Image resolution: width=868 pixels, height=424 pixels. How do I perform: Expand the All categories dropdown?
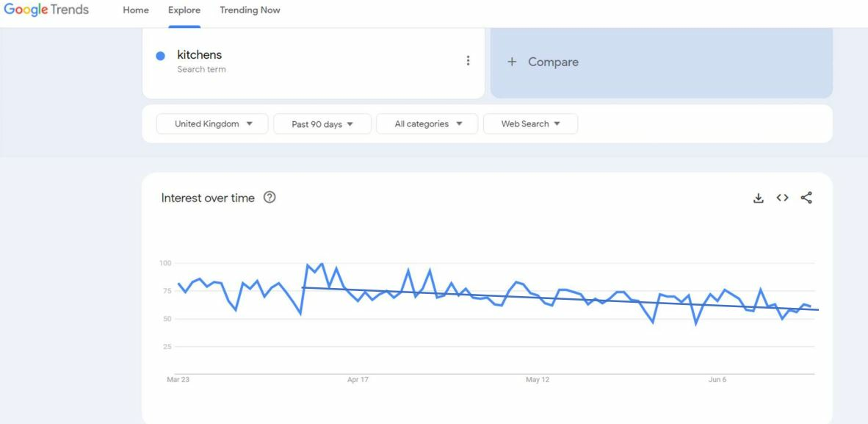[427, 123]
